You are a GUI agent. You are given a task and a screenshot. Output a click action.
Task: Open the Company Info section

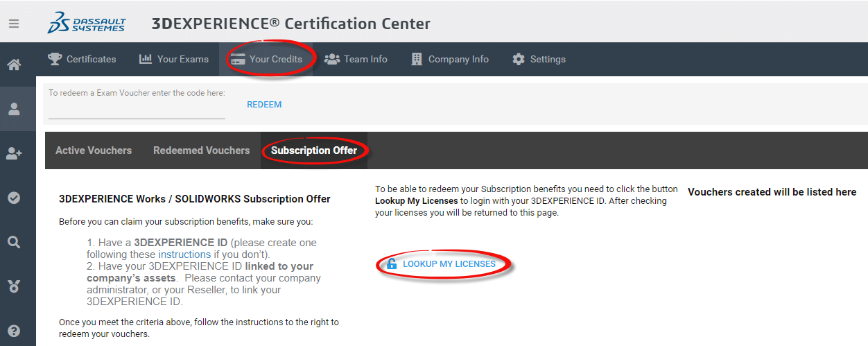(450, 59)
